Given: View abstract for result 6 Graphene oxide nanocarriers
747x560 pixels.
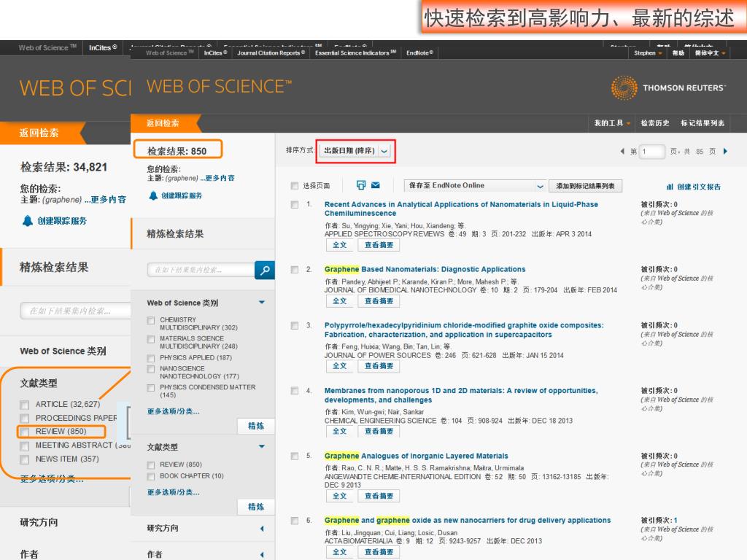Looking at the screenshot, I should (379, 552).
